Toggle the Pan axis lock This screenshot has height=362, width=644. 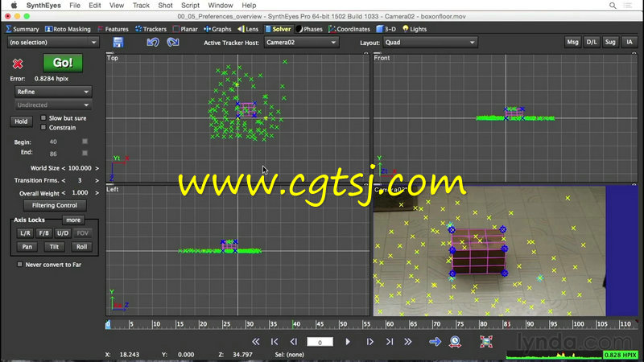pyautogui.click(x=27, y=247)
